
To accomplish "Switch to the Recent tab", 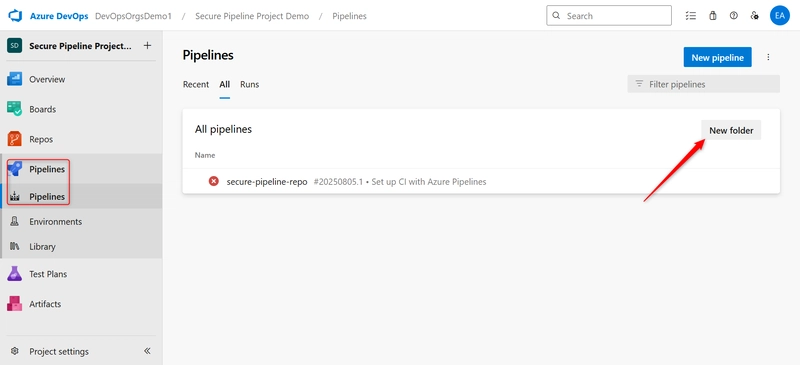I will [x=196, y=84].
